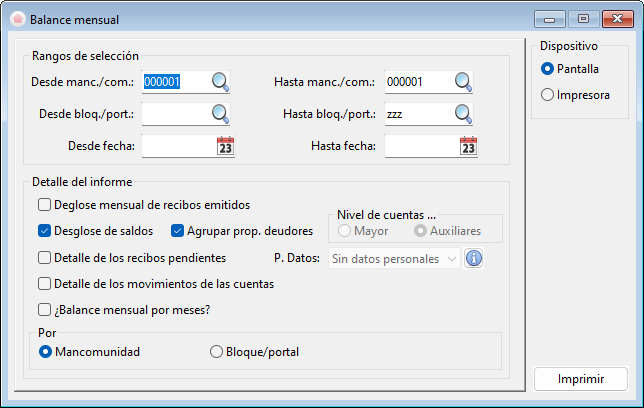Click search icon next to Hasta manc./com.
This screenshot has width=644, height=408.
(x=462, y=82)
